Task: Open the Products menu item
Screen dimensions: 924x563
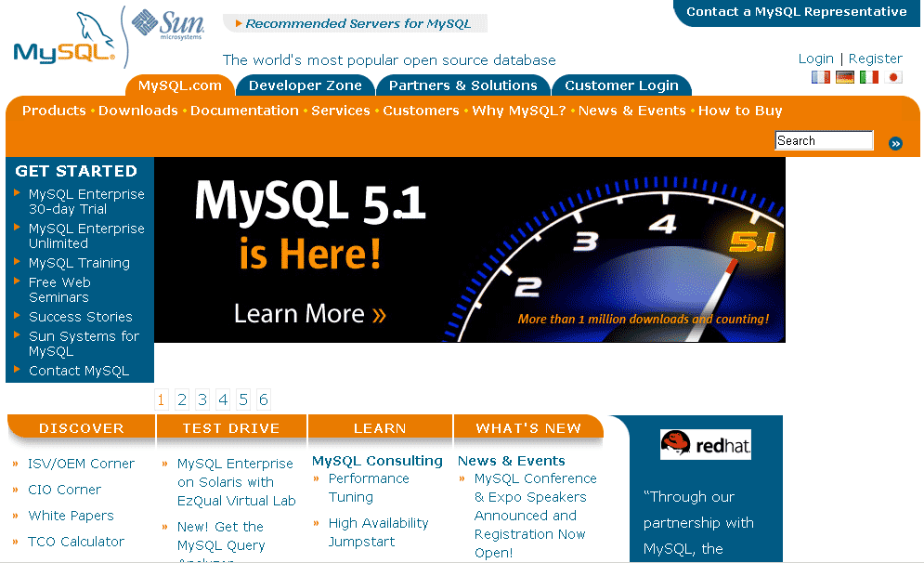Action: point(54,111)
